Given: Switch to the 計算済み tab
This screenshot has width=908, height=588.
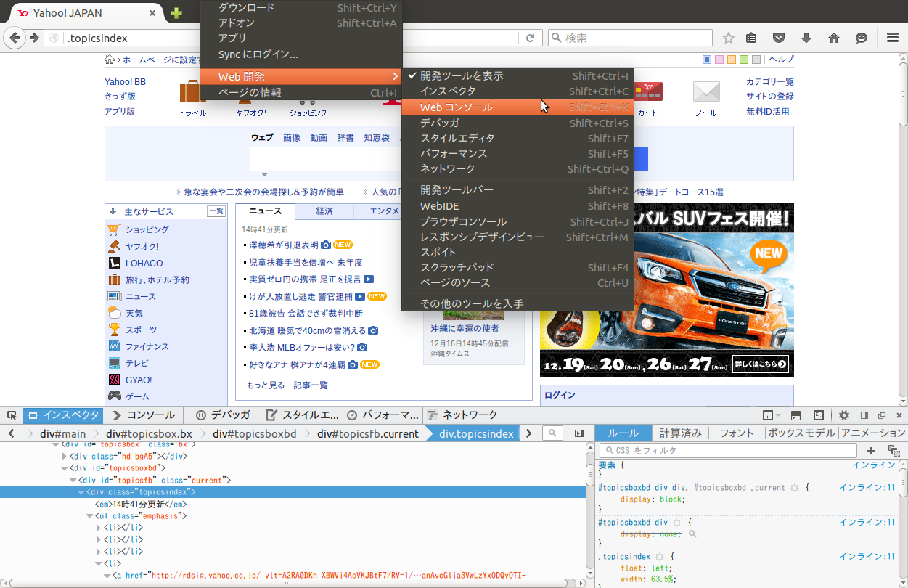Looking at the screenshot, I should click(680, 433).
